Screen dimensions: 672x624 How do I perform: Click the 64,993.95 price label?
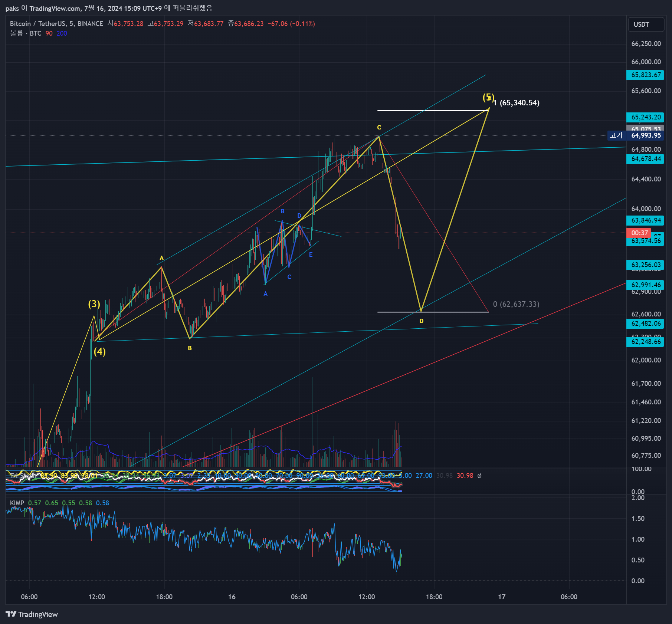[646, 135]
